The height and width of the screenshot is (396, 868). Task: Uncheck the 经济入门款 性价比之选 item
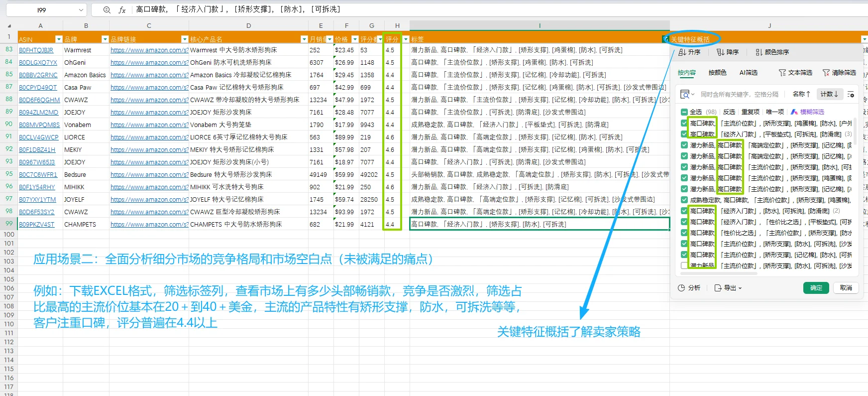684,222
